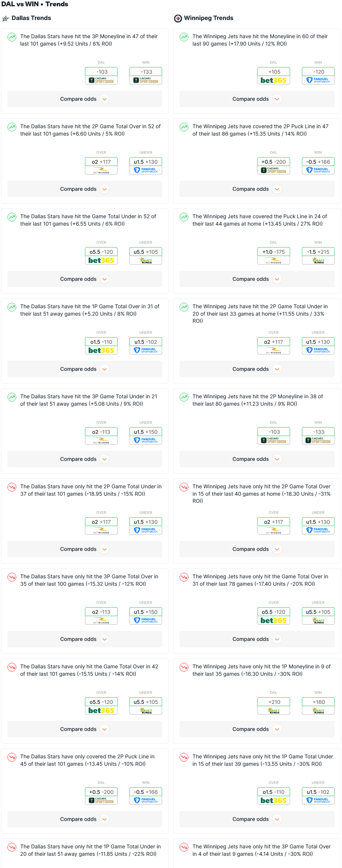Click red downtrend icon on Winnipeg 1P Moneyline trend
The width and height of the screenshot is (342, 868).
pos(184,667)
